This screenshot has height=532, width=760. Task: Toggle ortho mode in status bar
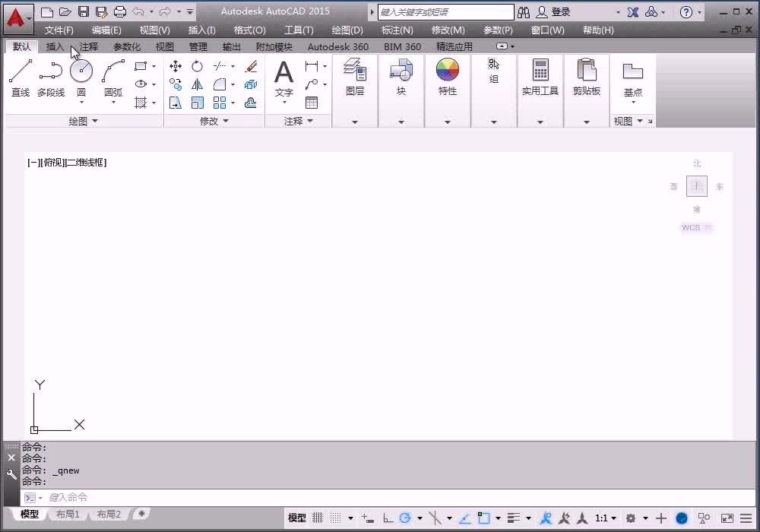tap(388, 518)
